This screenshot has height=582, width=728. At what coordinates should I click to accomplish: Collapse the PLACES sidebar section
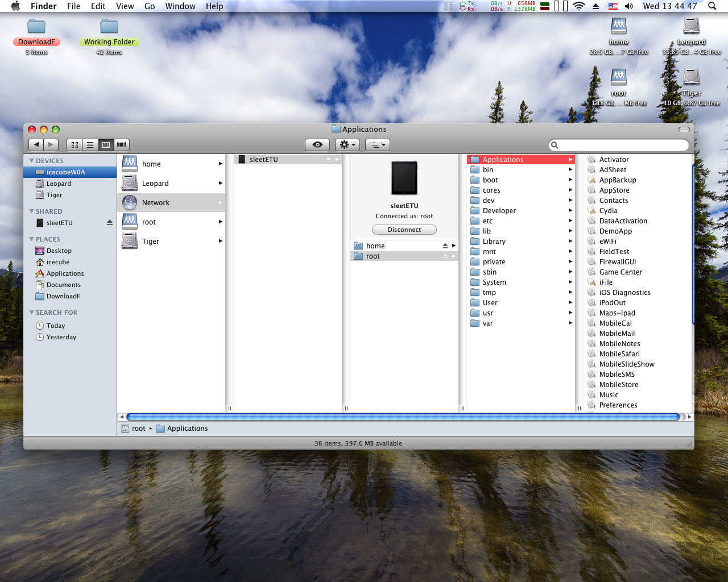32,239
